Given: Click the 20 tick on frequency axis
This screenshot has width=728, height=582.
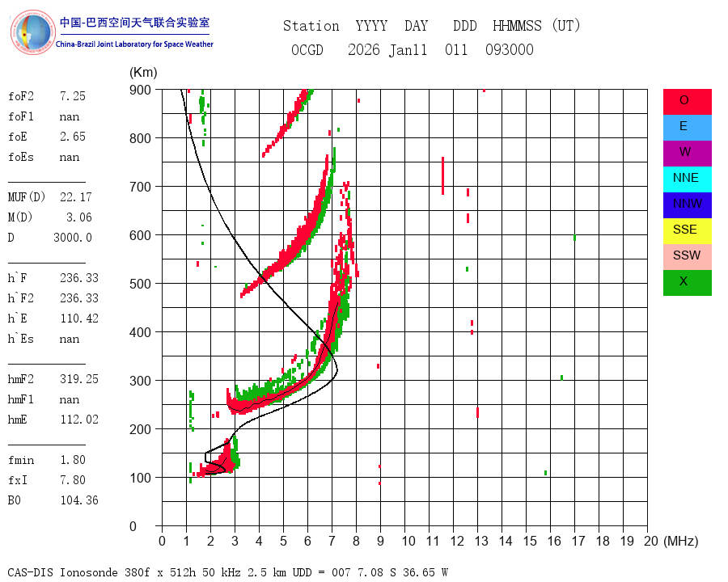Looking at the screenshot, I should (651, 541).
